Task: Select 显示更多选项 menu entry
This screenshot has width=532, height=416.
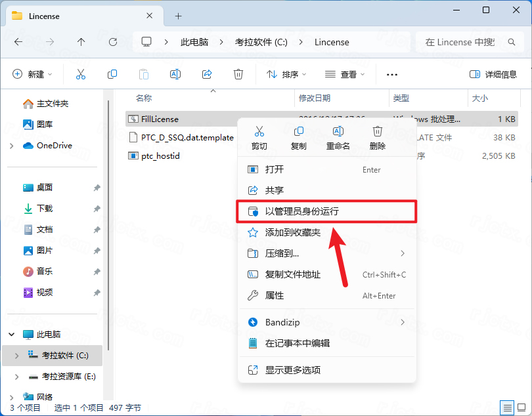Action: click(x=326, y=370)
